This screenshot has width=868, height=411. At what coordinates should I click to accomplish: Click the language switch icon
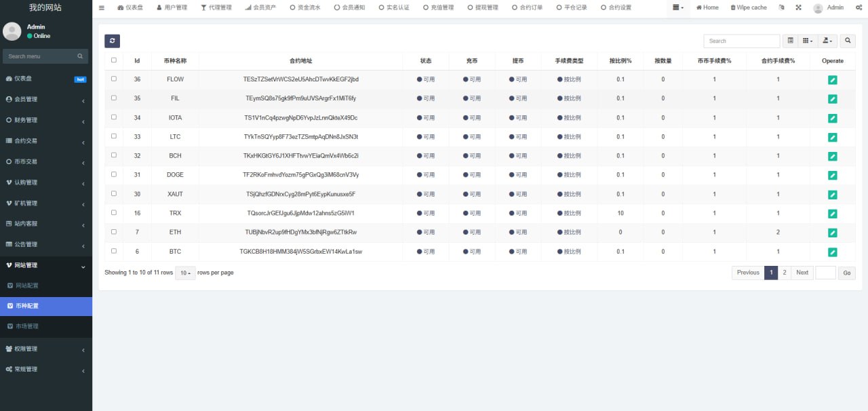click(781, 7)
